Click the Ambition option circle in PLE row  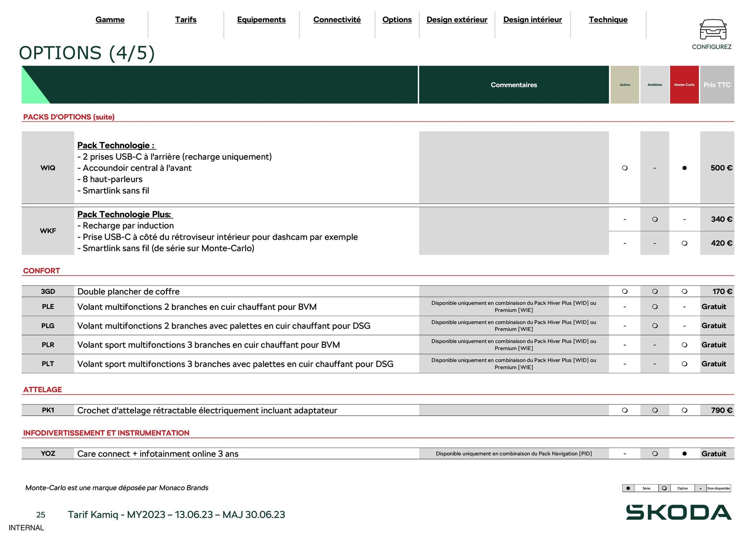(x=654, y=307)
